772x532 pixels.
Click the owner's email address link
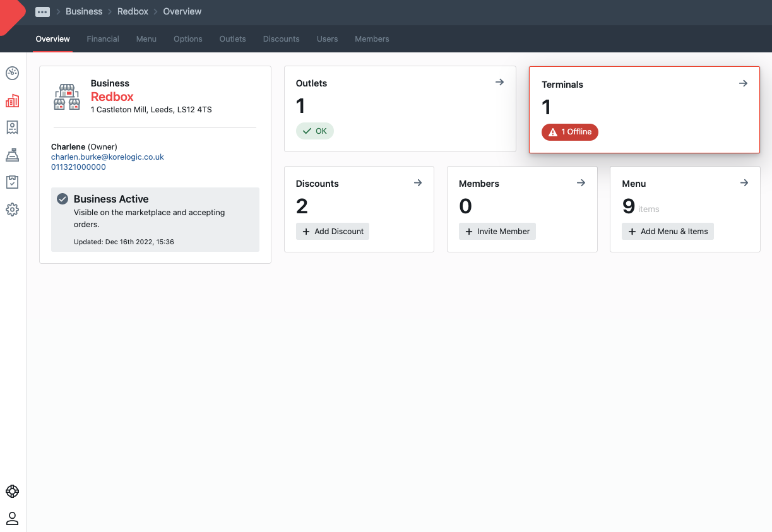[x=107, y=157]
